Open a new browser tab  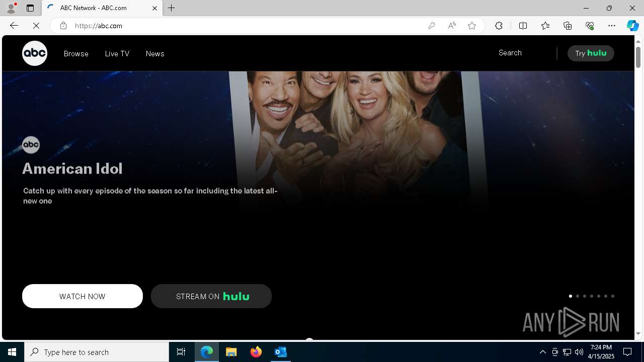coord(172,8)
